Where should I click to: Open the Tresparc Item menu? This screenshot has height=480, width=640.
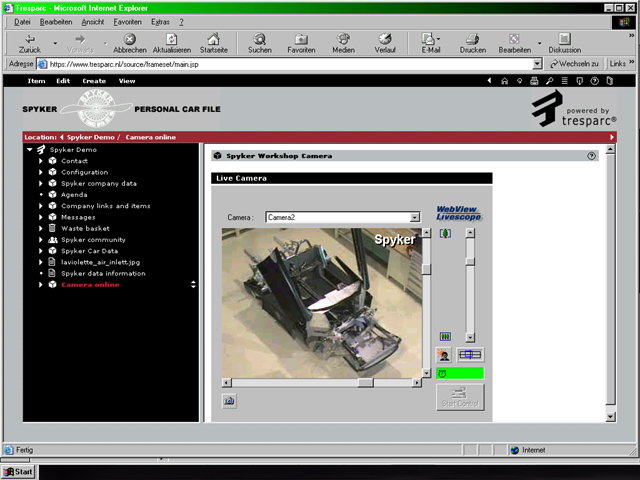tap(36, 81)
